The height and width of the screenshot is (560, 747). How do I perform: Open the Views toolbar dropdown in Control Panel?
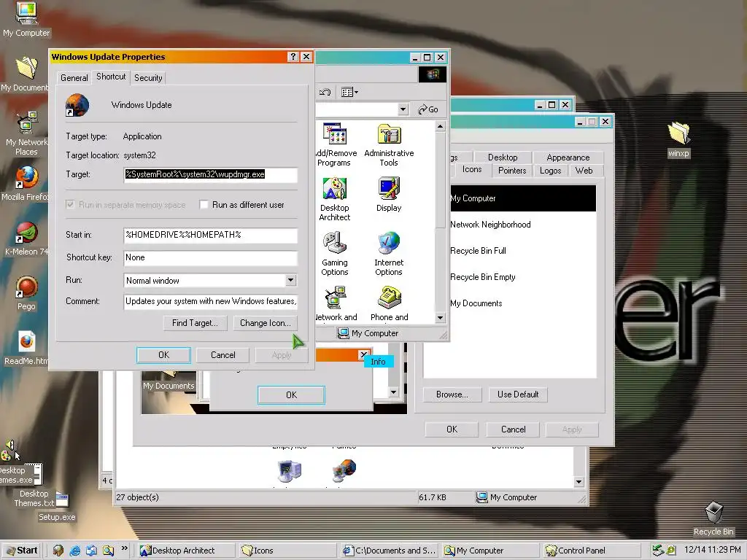349,92
